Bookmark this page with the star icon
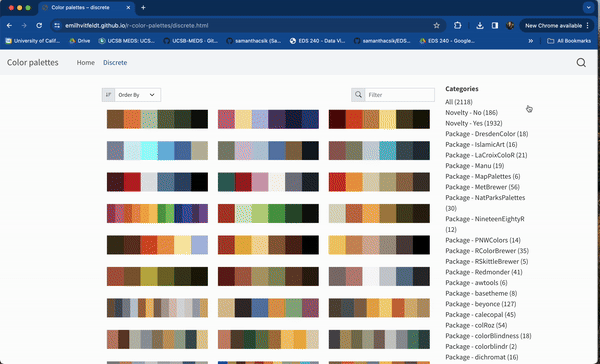Viewport: 600px width, 364px height. click(x=437, y=26)
